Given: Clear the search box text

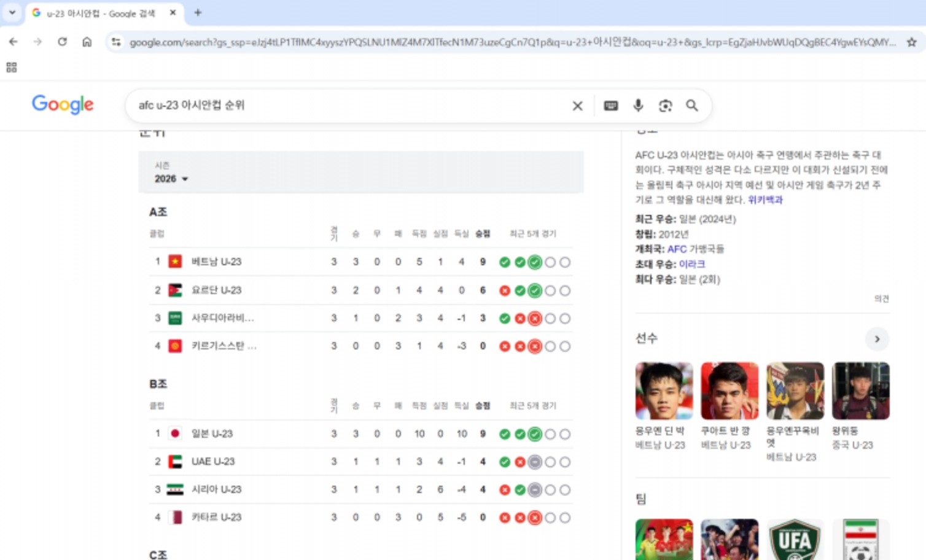Looking at the screenshot, I should coord(577,106).
